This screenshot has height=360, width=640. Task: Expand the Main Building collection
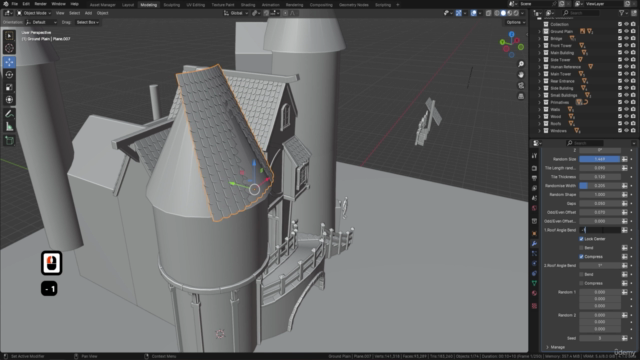pos(540,53)
